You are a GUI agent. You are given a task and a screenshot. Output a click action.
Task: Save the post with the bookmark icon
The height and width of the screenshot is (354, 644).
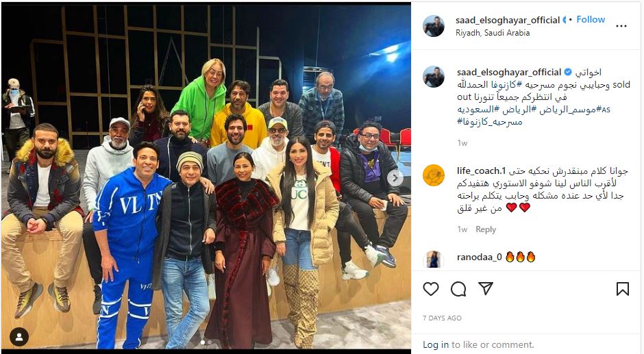(622, 289)
